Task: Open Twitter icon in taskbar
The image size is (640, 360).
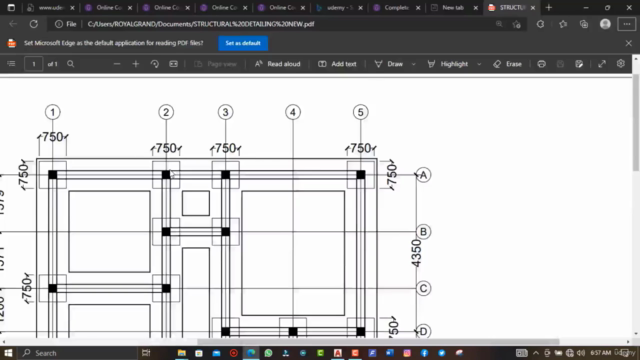Action: pyautogui.click(x=442, y=353)
